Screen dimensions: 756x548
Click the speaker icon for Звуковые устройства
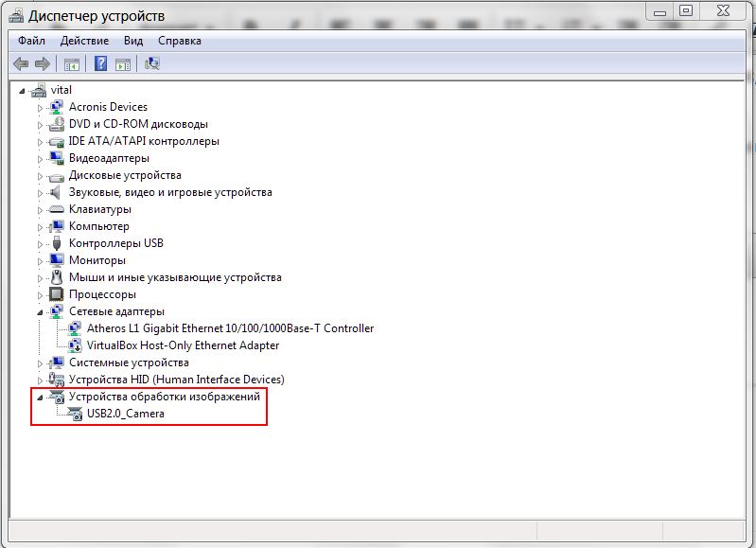[56, 192]
